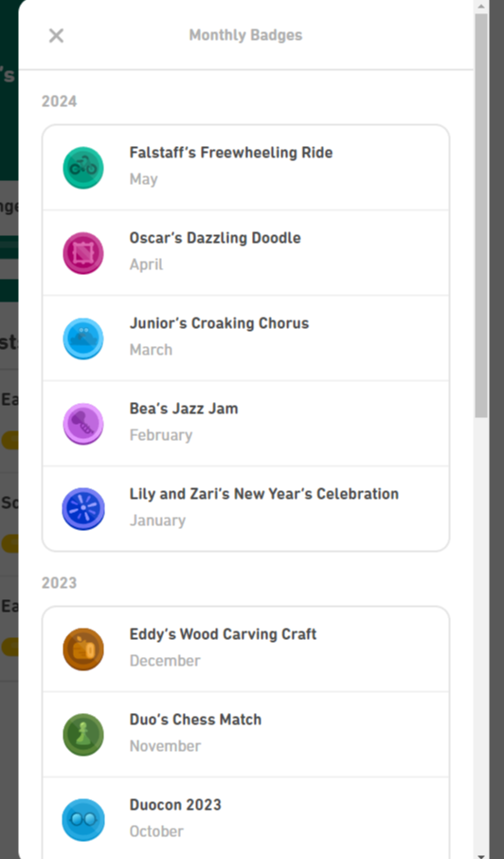
Task: Open Junior's Croaking Chorus entry
Action: point(245,338)
